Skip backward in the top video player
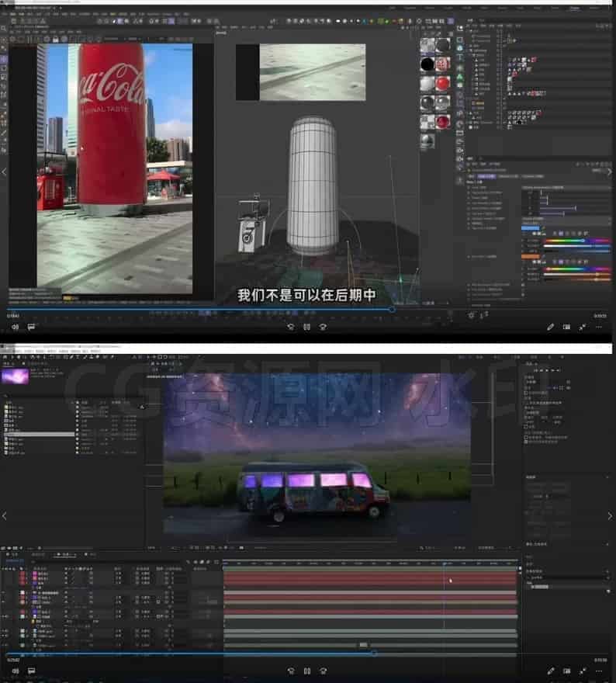This screenshot has width=616, height=683. (x=291, y=327)
